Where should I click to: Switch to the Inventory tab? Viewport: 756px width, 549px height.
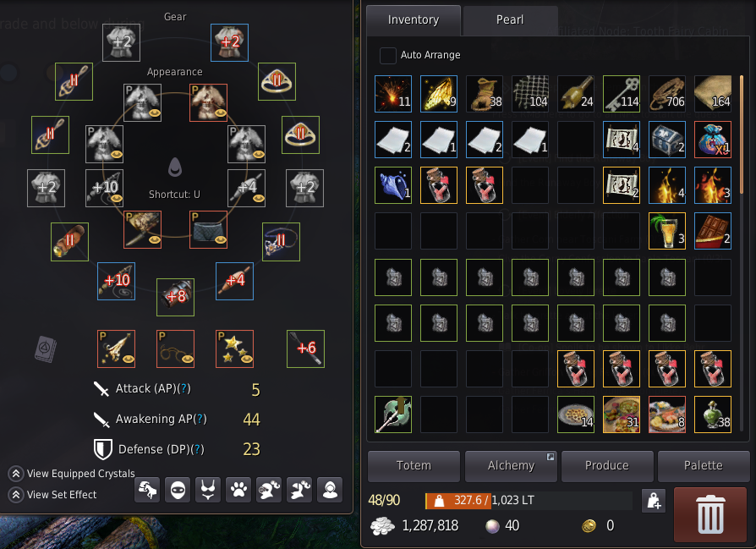pos(414,20)
